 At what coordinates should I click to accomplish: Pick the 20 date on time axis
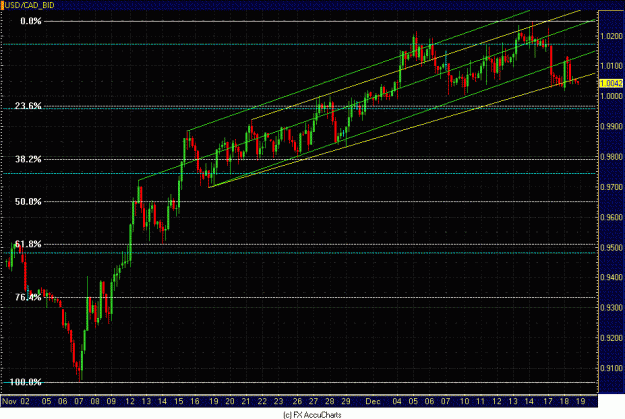click(x=230, y=401)
